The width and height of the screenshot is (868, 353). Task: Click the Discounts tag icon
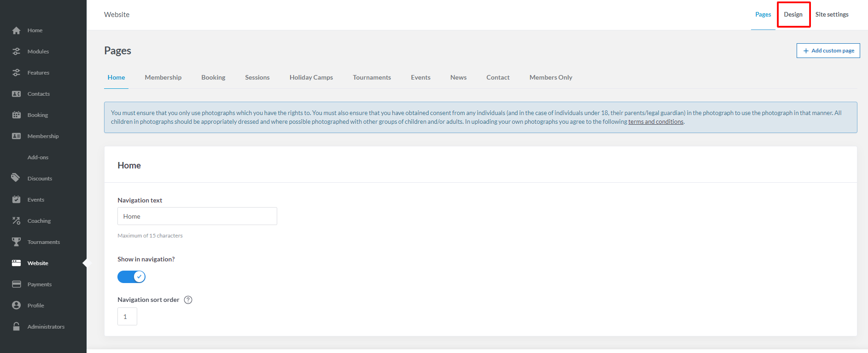(17, 178)
